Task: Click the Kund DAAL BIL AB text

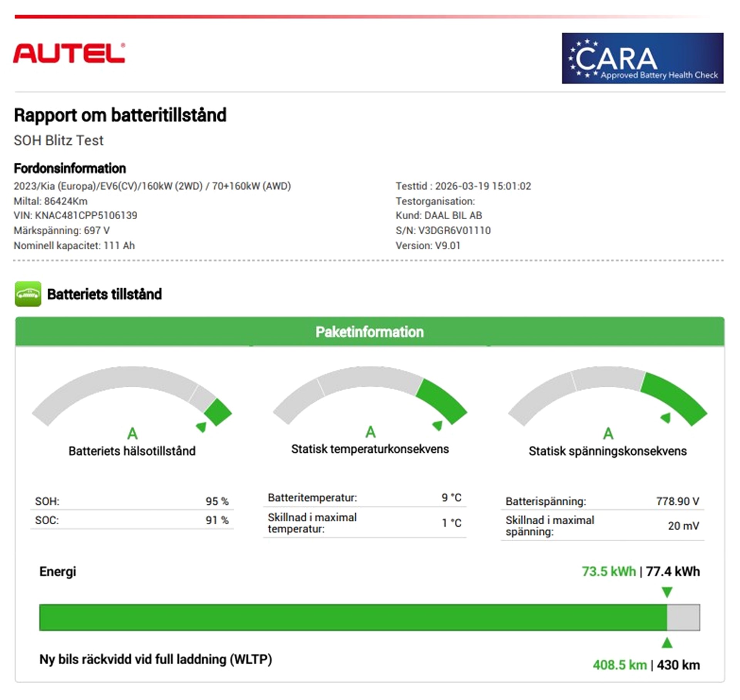Action: (x=439, y=215)
